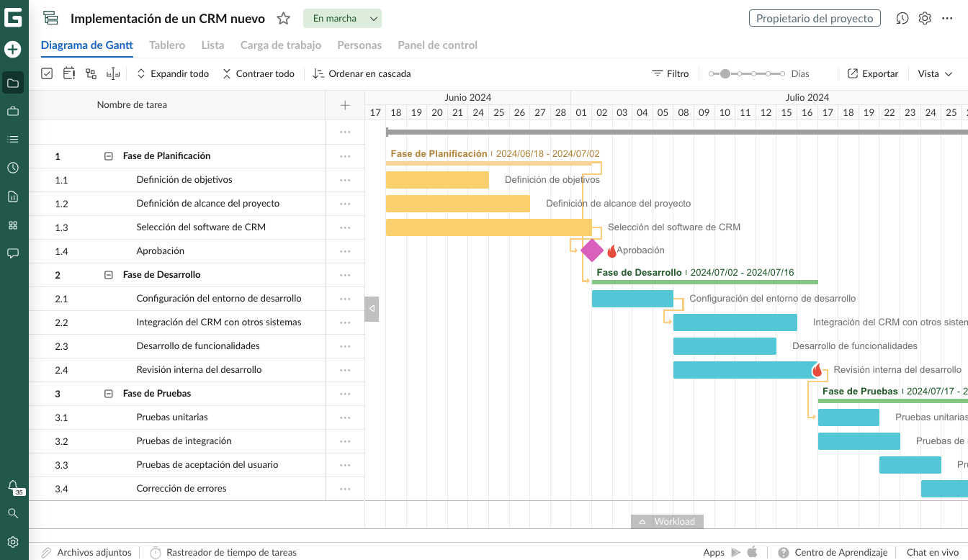Adjust the Días zoom slider
This screenshot has height=560, width=968.
(x=747, y=73)
